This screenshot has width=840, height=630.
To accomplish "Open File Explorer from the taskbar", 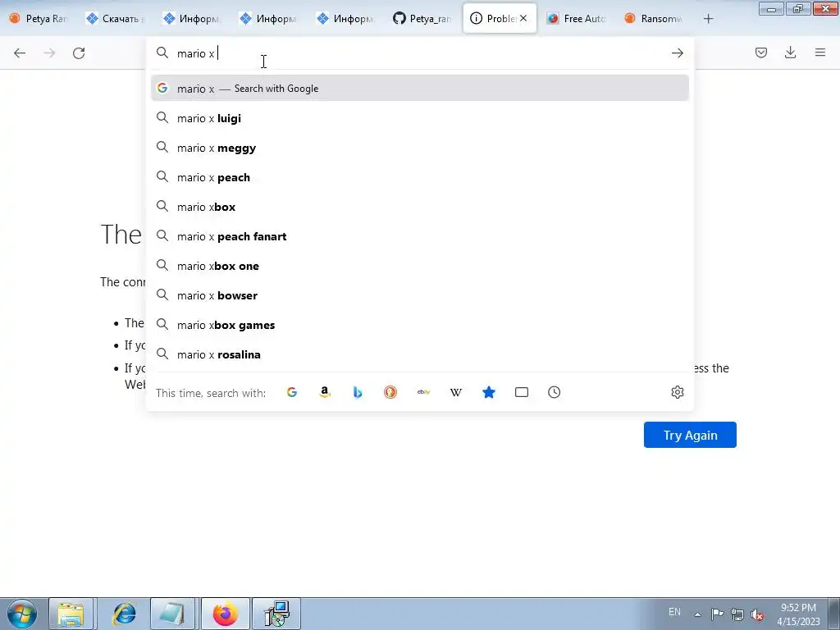I will tap(71, 614).
